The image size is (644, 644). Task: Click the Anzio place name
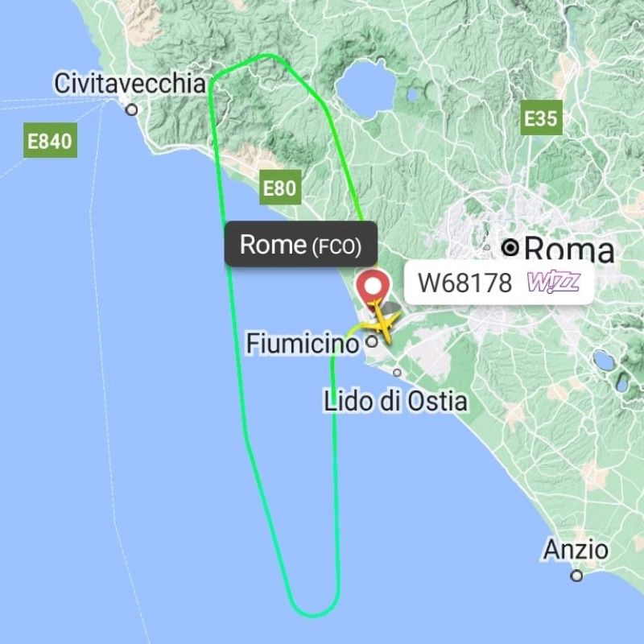point(576,550)
